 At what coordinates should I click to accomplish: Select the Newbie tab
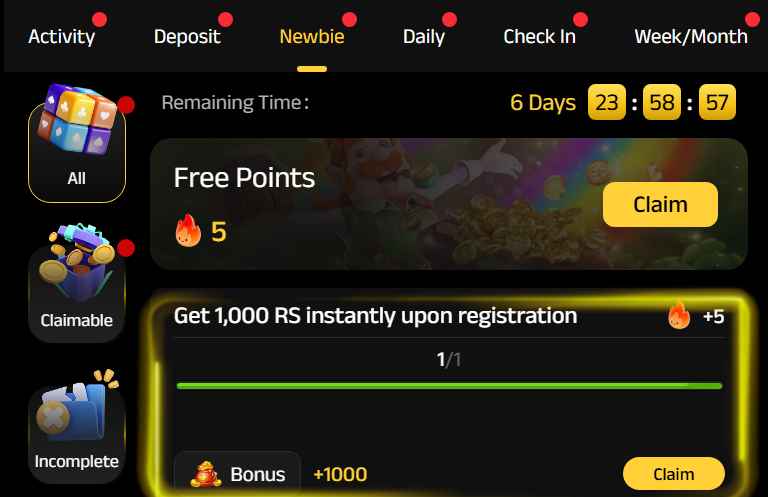[312, 36]
